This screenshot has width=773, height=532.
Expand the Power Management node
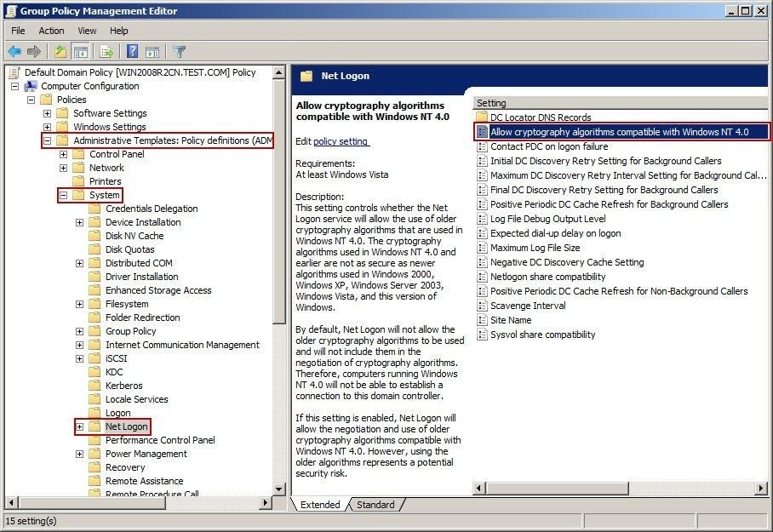pyautogui.click(x=79, y=454)
